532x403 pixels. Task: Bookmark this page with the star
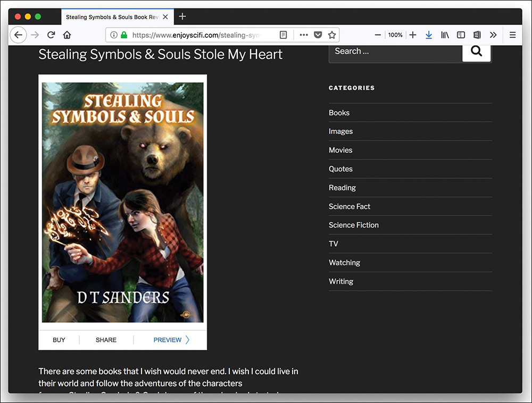tap(331, 34)
